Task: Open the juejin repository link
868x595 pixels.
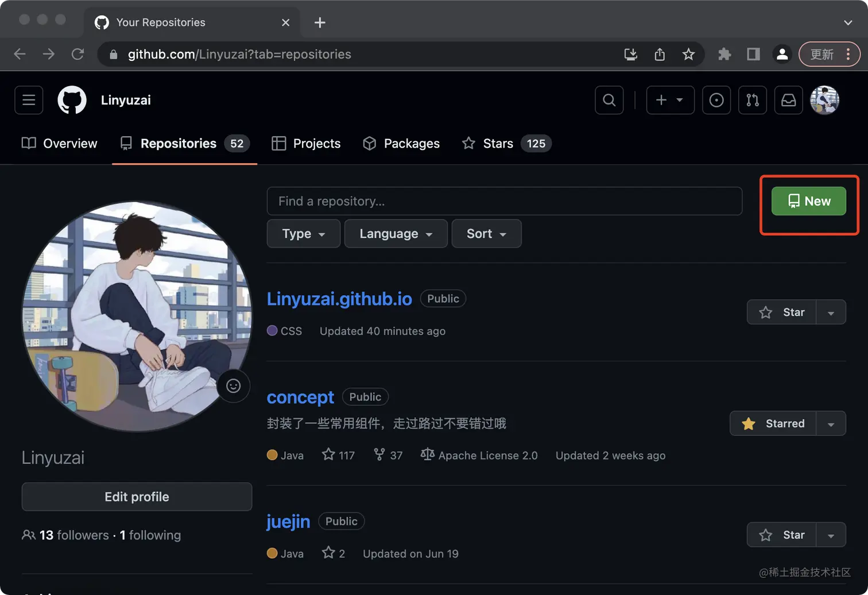Action: tap(288, 521)
